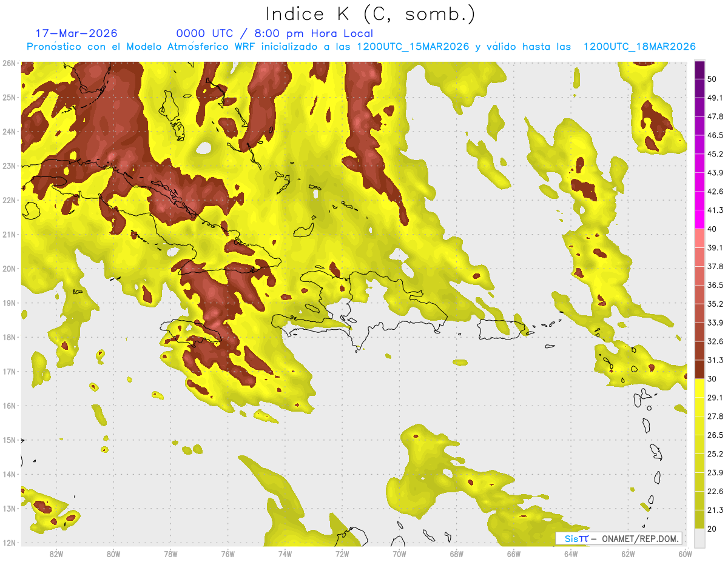Click the longitude label "64W"
The height and width of the screenshot is (562, 728).
coord(570,554)
